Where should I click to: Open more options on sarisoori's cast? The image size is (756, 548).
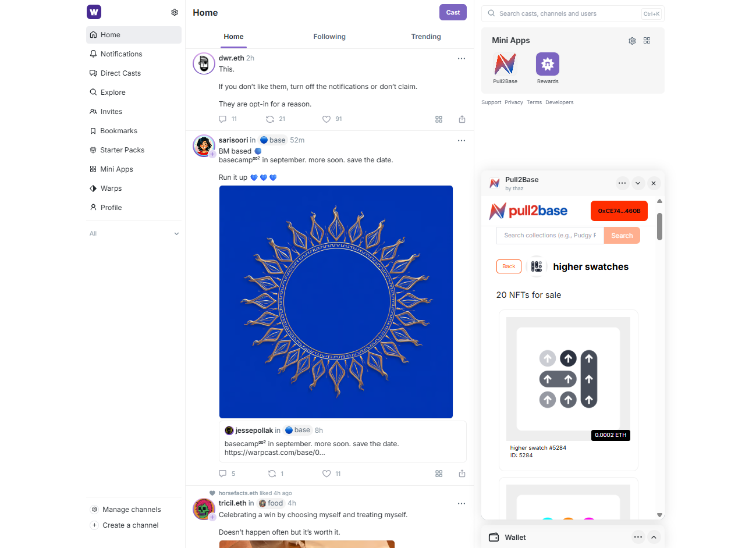pyautogui.click(x=462, y=140)
